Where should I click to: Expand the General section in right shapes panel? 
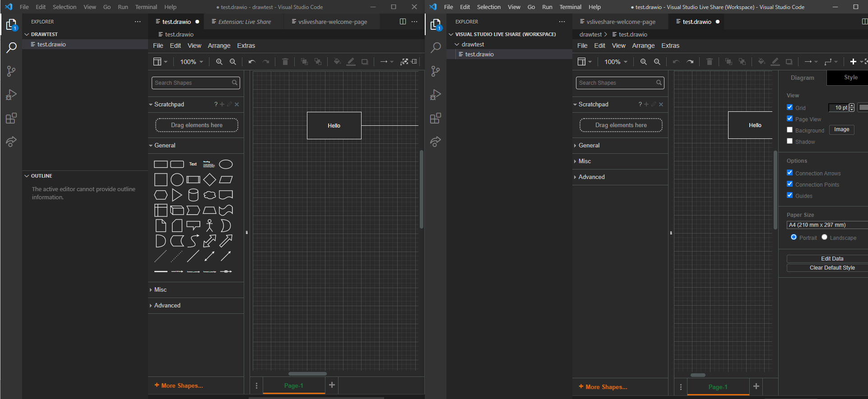620,145
